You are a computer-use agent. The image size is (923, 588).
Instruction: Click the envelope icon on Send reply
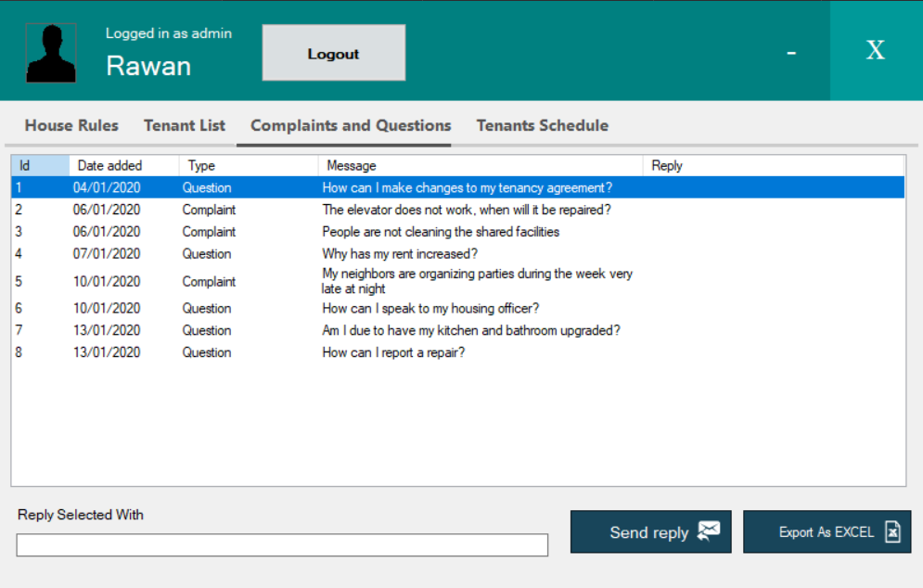pos(708,530)
